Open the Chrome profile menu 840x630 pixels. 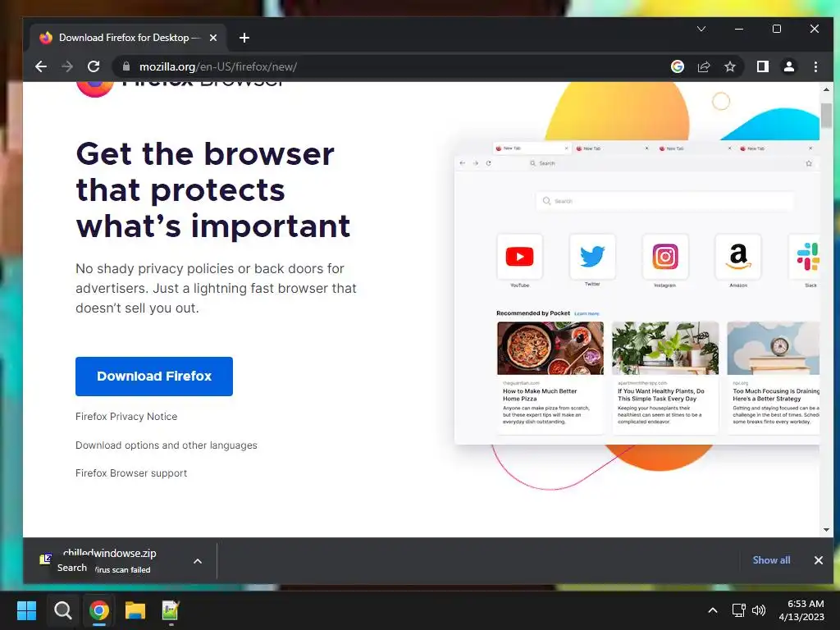(x=788, y=66)
